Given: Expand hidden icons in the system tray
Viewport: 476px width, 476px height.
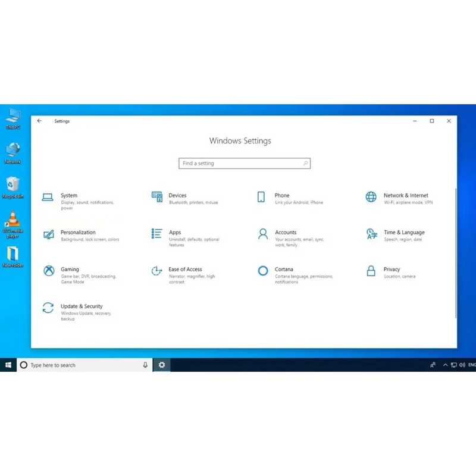Looking at the screenshot, I should (x=446, y=365).
